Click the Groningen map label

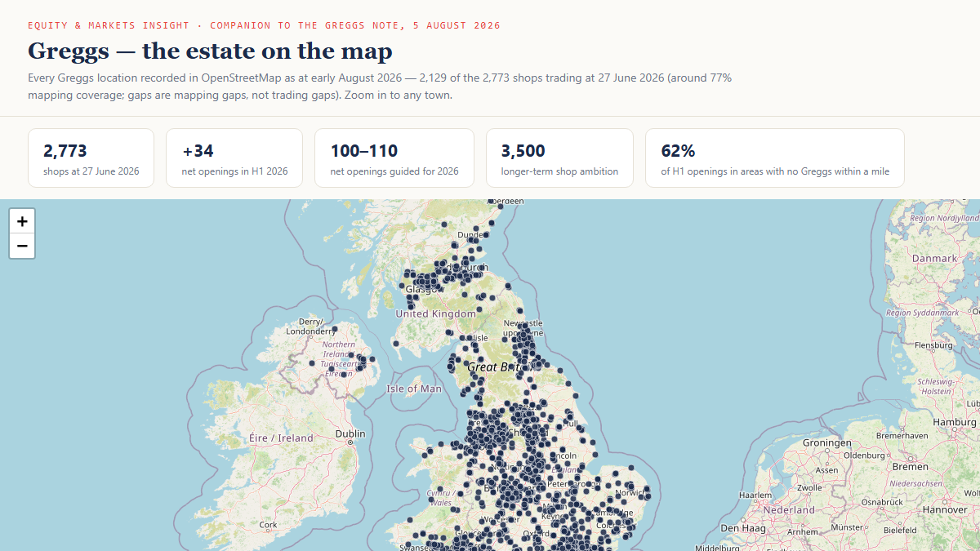pos(827,442)
